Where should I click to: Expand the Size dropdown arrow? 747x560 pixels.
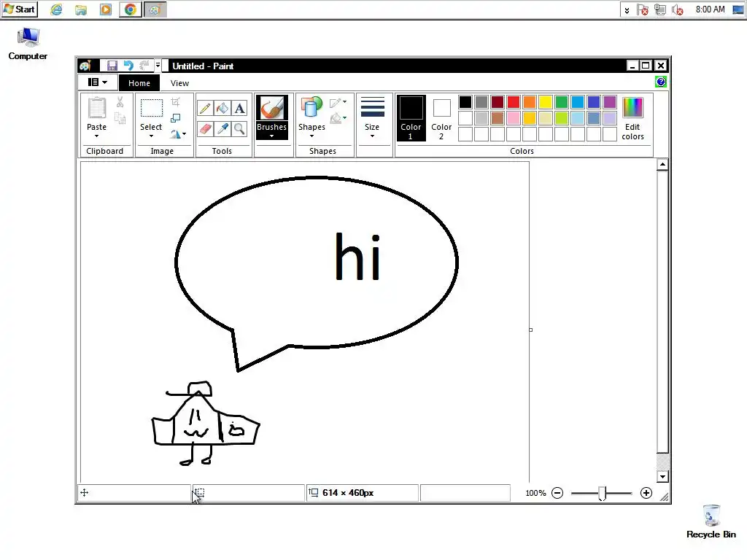[x=373, y=136]
